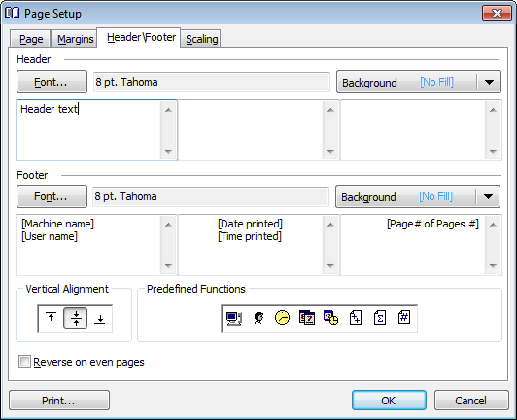Cancel the Page Setup dialog
This screenshot has width=517, height=420.
pyautogui.click(x=471, y=401)
